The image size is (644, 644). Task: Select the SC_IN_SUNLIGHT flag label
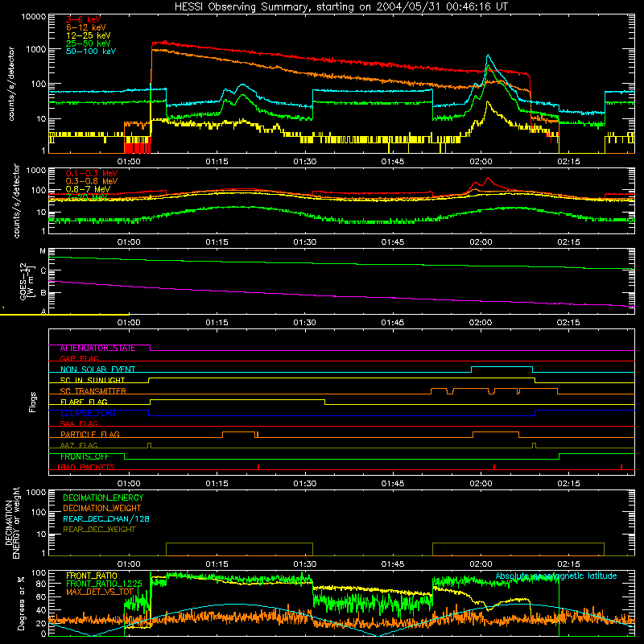click(93, 380)
